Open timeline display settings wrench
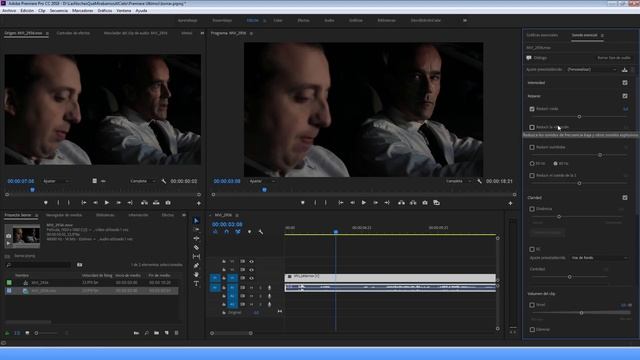This screenshot has height=360, width=640. [260, 232]
